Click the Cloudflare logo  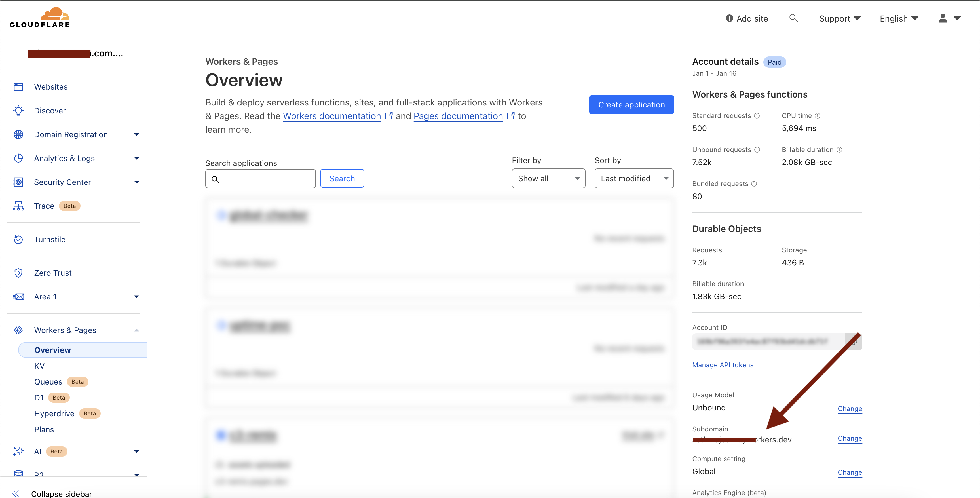(x=40, y=18)
